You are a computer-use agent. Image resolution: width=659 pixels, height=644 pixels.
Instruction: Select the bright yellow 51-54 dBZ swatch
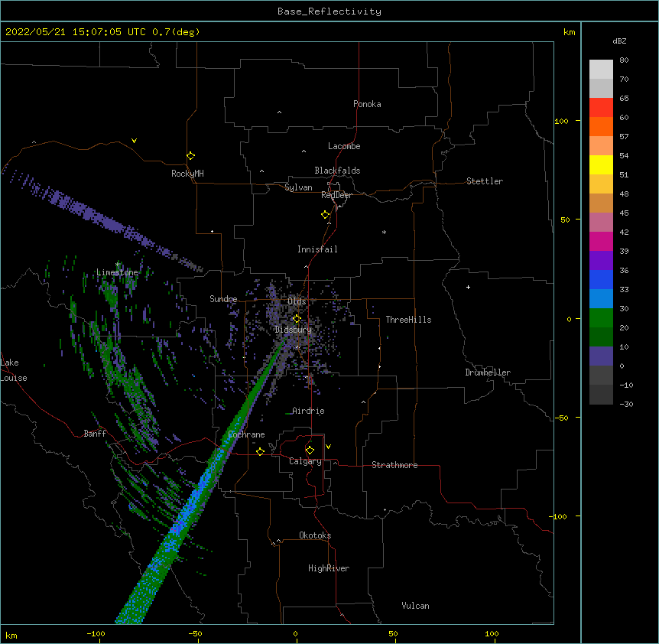601,165
